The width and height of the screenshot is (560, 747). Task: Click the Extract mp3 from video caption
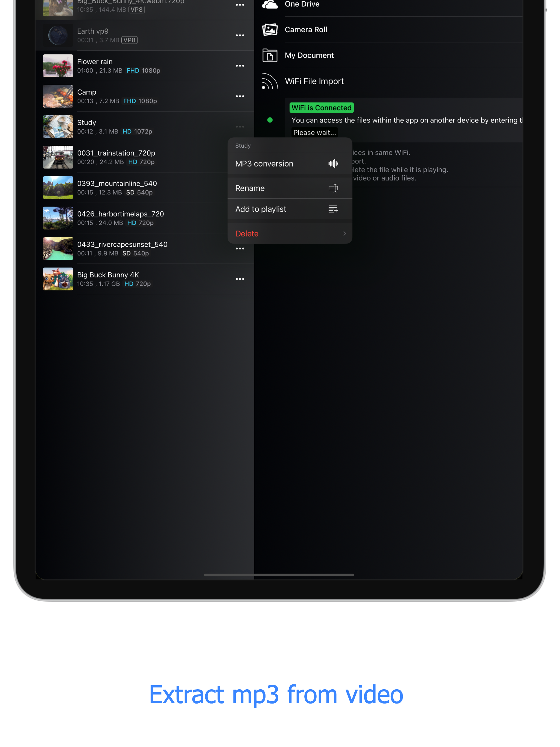(276, 695)
